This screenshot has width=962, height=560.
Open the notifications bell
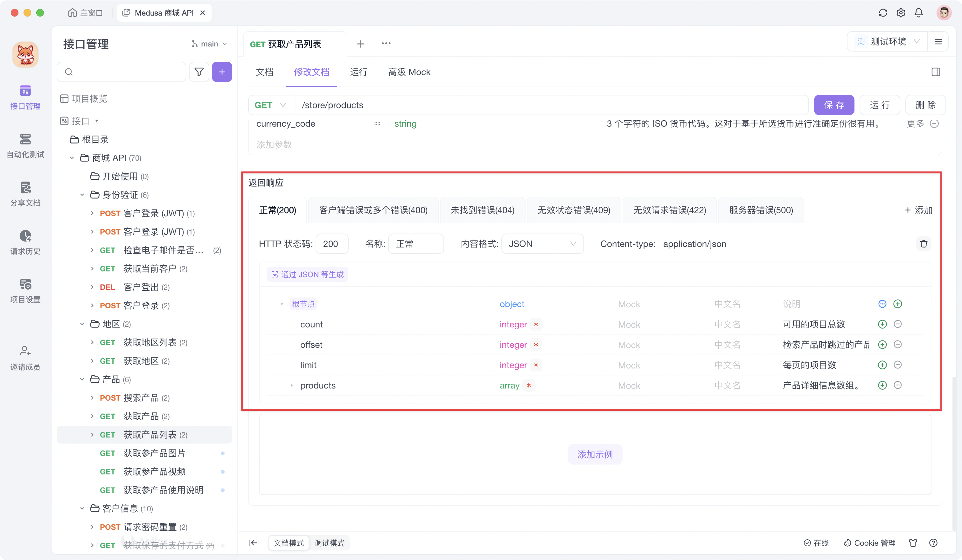[x=918, y=13]
